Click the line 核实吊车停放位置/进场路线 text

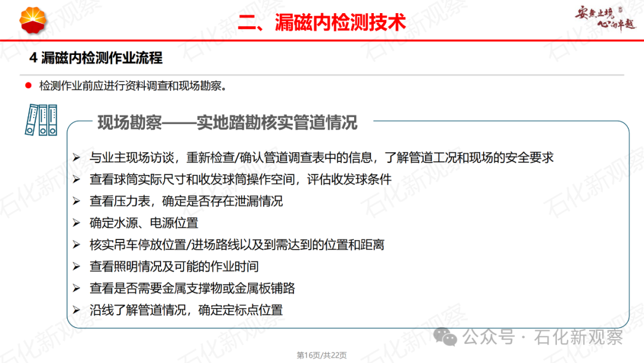[x=237, y=245]
